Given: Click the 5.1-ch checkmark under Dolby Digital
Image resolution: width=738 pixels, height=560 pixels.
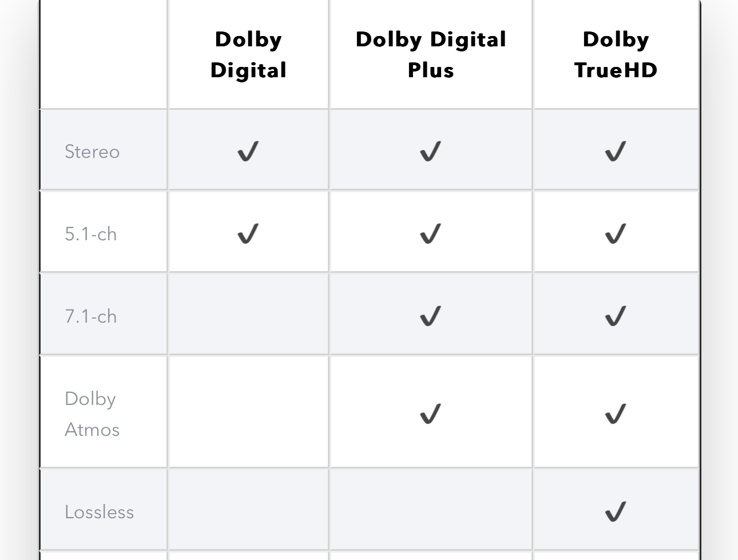Looking at the screenshot, I should pyautogui.click(x=248, y=233).
